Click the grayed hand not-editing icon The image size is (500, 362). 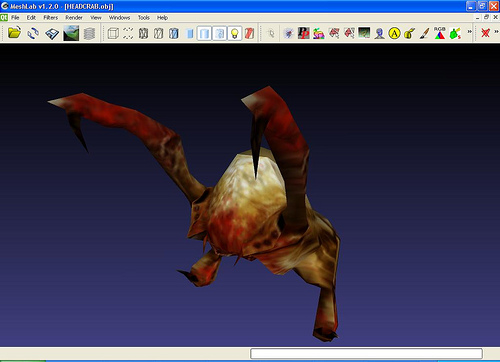tap(271, 33)
